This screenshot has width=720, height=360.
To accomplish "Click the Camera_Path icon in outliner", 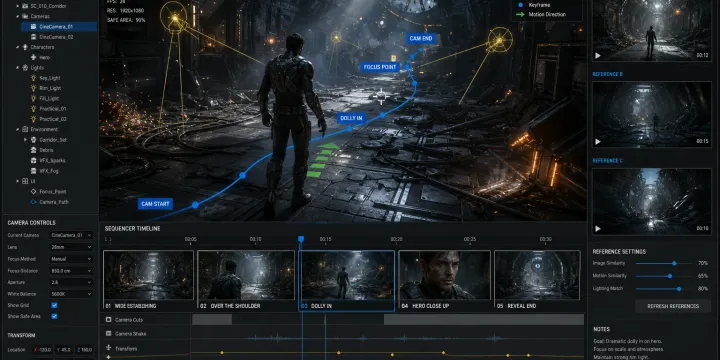I will 34,202.
